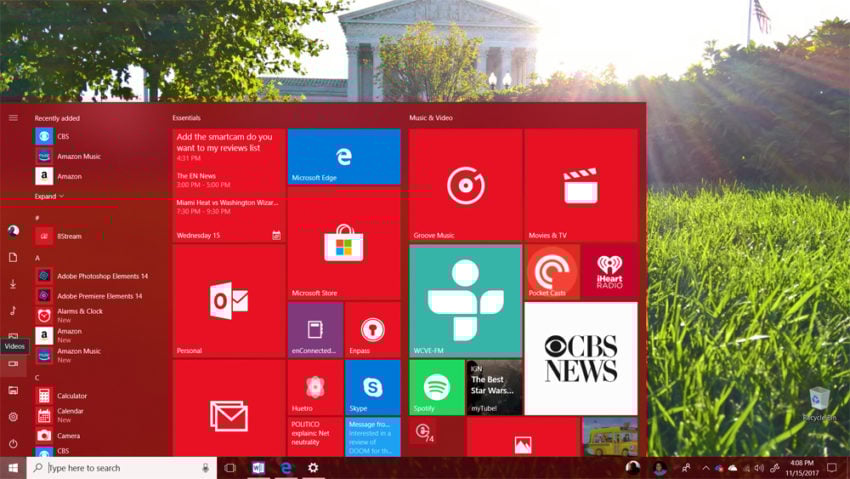Open the WCVE-FM TuneIn tile
The image size is (850, 479).
466,301
